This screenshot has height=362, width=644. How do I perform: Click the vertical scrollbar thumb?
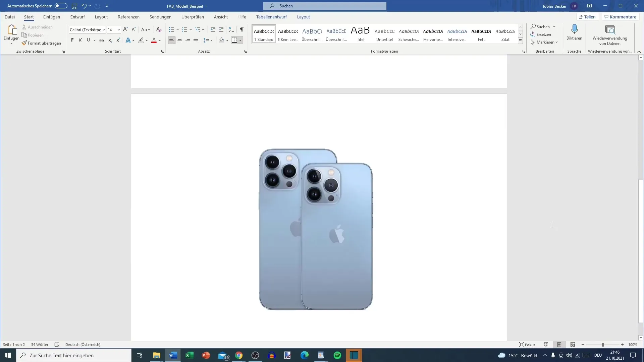[x=641, y=251]
